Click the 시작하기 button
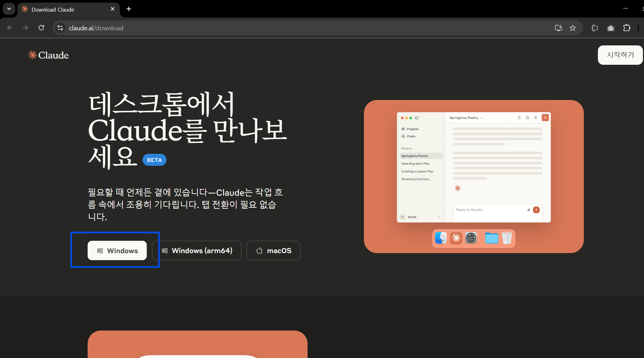 tap(620, 55)
